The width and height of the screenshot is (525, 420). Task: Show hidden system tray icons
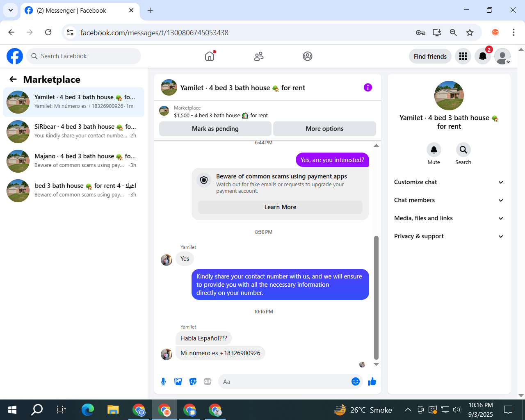tap(408, 409)
